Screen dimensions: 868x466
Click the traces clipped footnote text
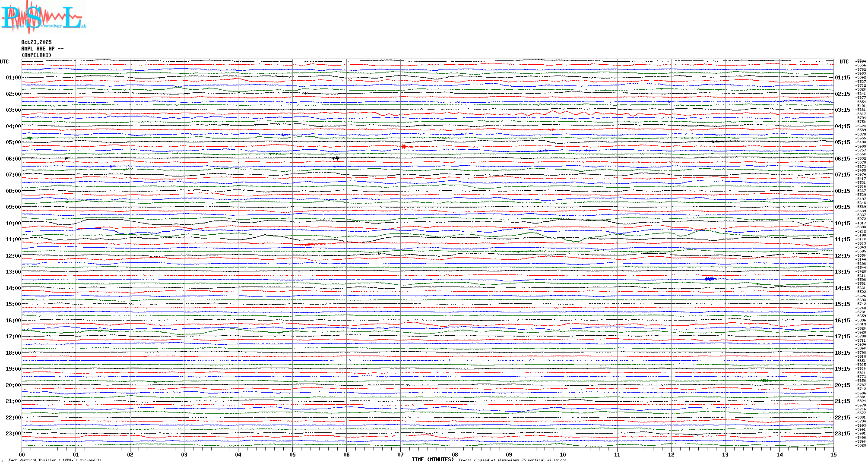click(x=512, y=460)
